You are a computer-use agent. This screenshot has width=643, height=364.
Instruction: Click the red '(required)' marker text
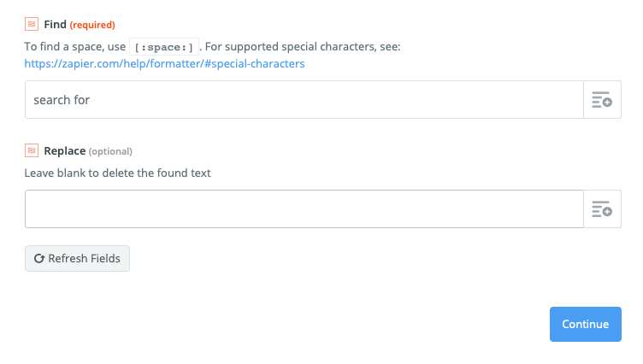[92, 25]
